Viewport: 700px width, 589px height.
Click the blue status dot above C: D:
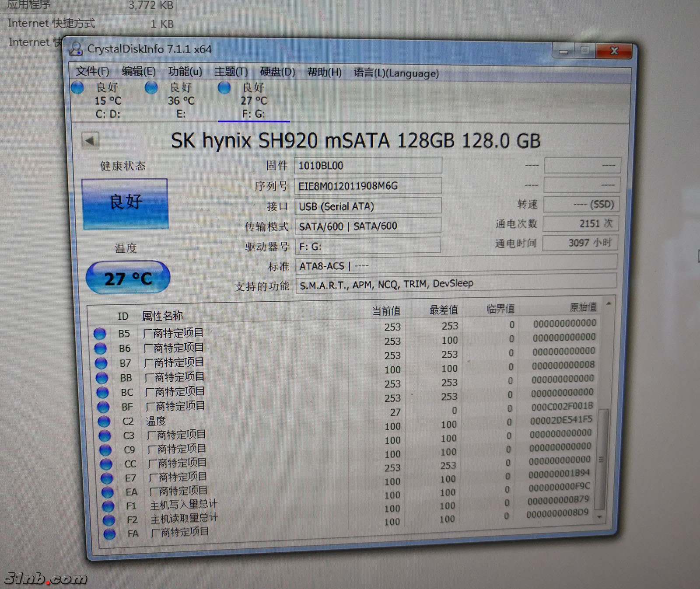[x=77, y=87]
